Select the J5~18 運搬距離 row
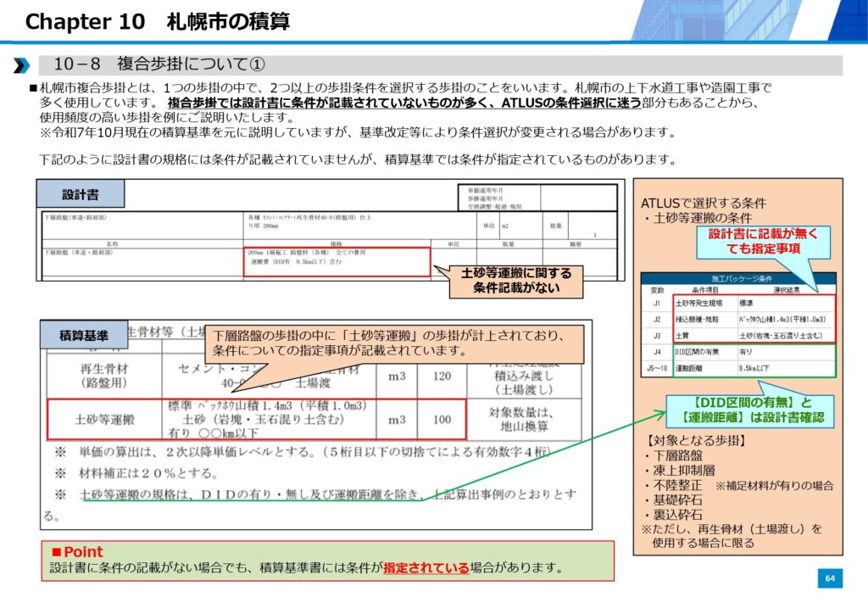 point(737,370)
